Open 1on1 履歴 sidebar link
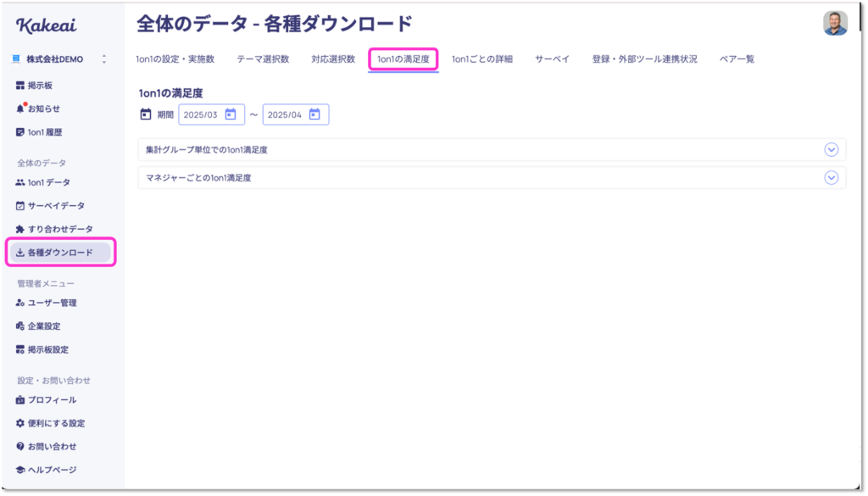This screenshot has height=496, width=868. pyautogui.click(x=45, y=132)
